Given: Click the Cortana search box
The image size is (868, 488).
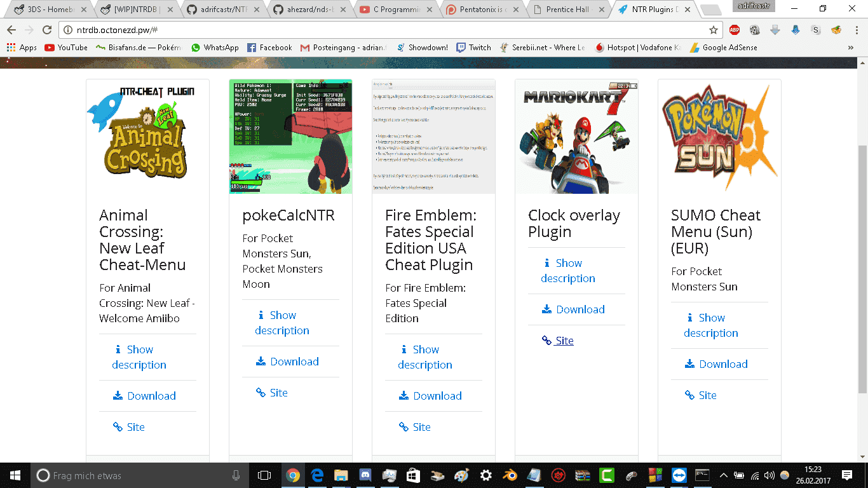Looking at the screenshot, I should 140,475.
